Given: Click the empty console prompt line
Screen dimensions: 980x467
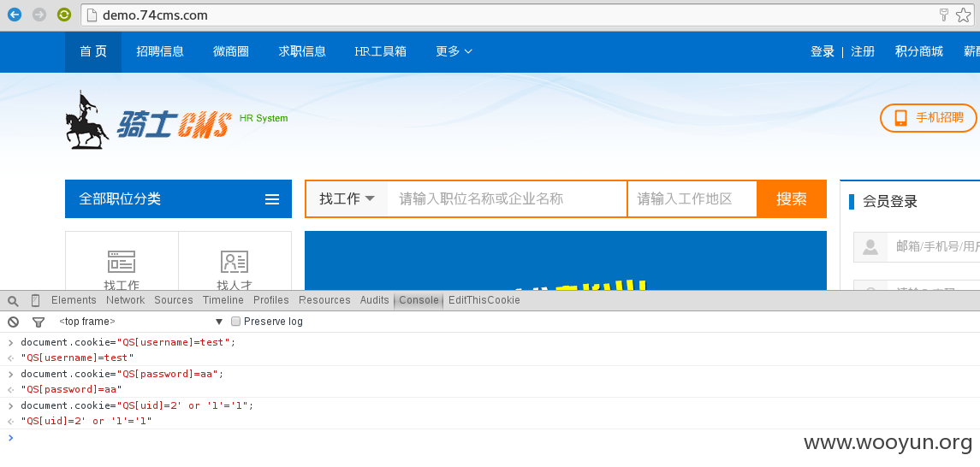Looking at the screenshot, I should click(490, 438).
